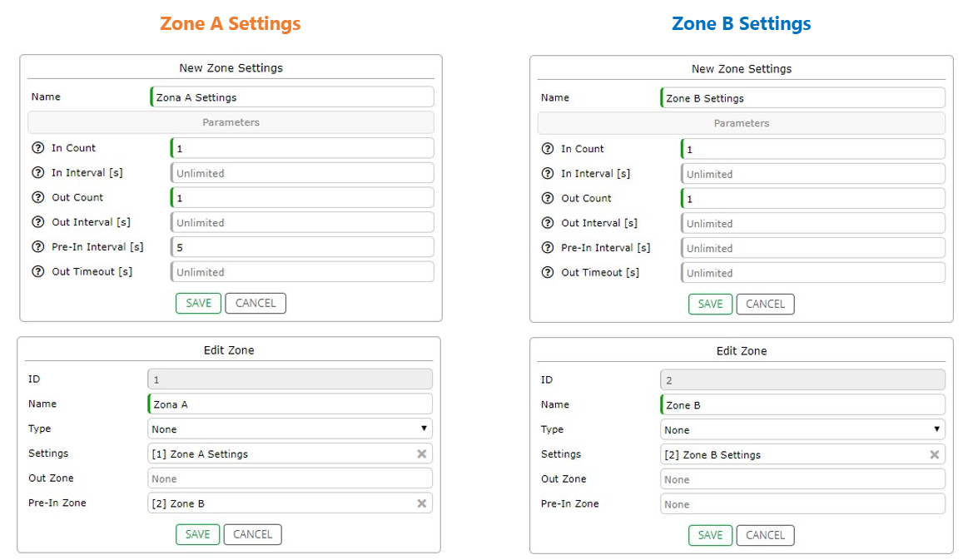Screen dimensions: 973x560
Task: Save the Zone B Settings parameters
Action: (710, 304)
